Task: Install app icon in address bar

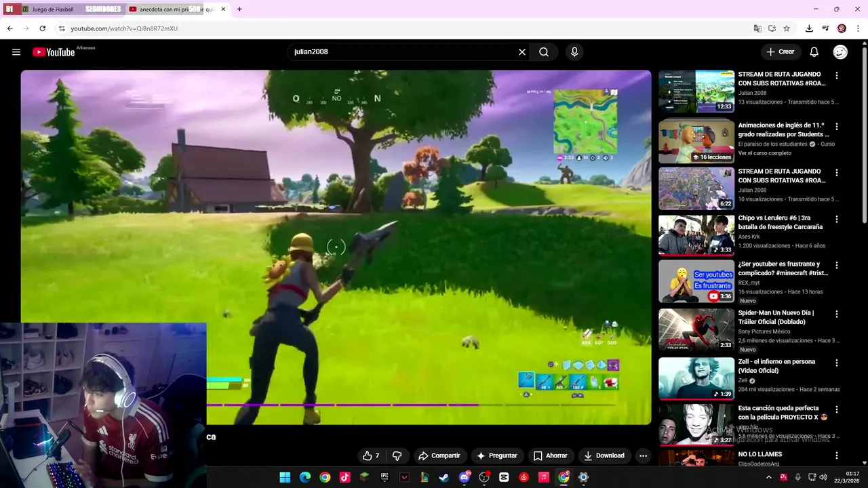Action: [772, 28]
